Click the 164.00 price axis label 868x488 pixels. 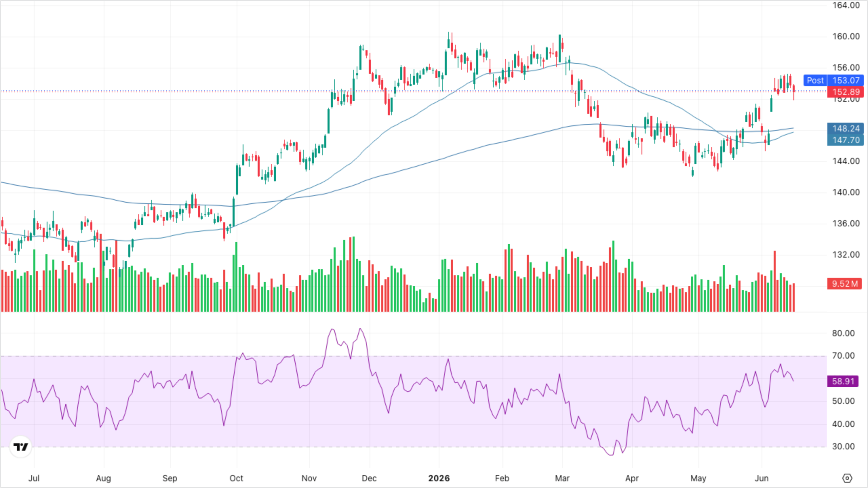pyautogui.click(x=846, y=5)
